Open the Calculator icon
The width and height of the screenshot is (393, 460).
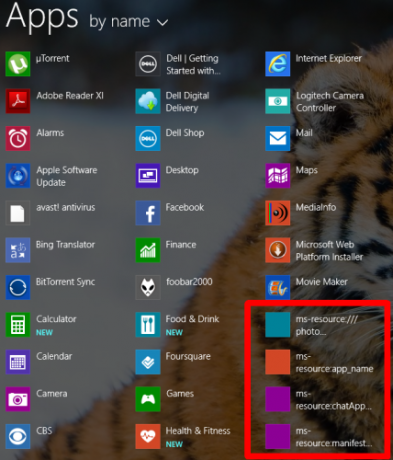(18, 325)
